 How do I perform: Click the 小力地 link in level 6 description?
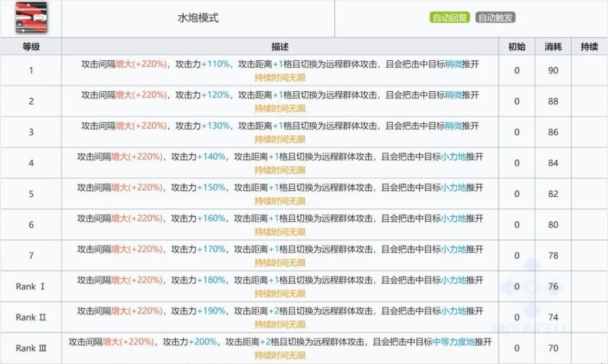454,218
